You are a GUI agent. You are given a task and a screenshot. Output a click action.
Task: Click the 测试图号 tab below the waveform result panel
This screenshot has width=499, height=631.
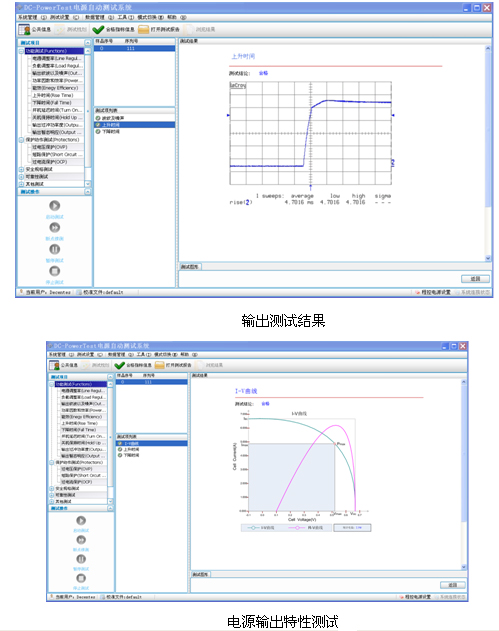190,267
